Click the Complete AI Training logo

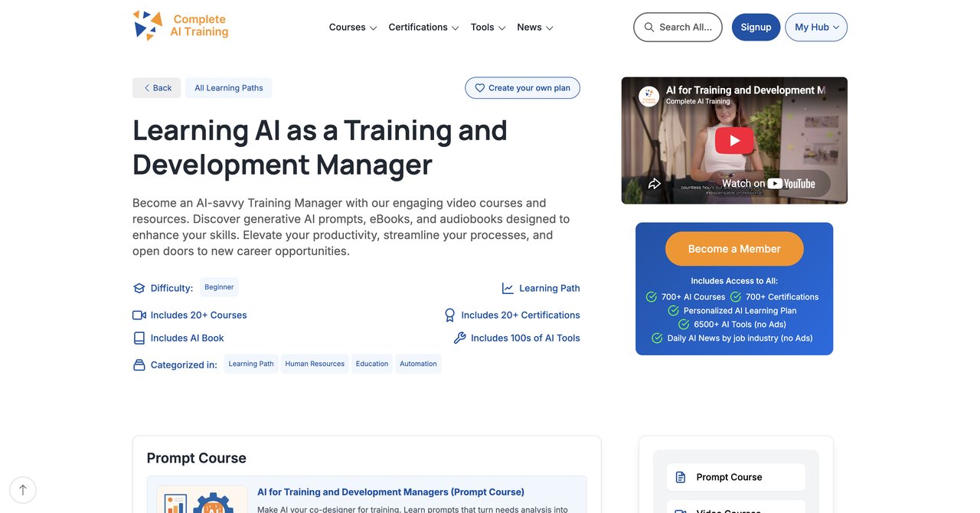click(x=181, y=25)
